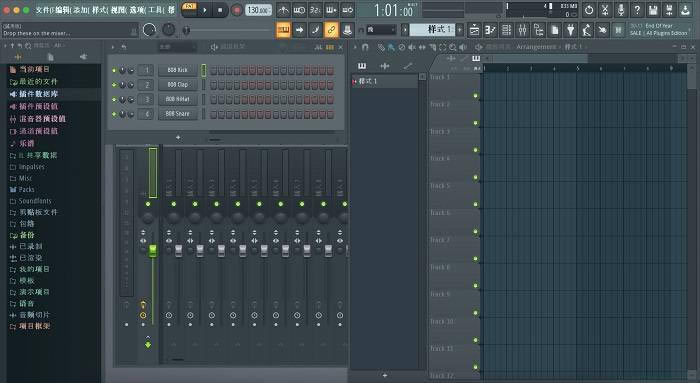Image resolution: width=700 pixels, height=383 pixels.
Task: Toggle the highlighted typing keyboard piano icon
Action: coord(283,30)
